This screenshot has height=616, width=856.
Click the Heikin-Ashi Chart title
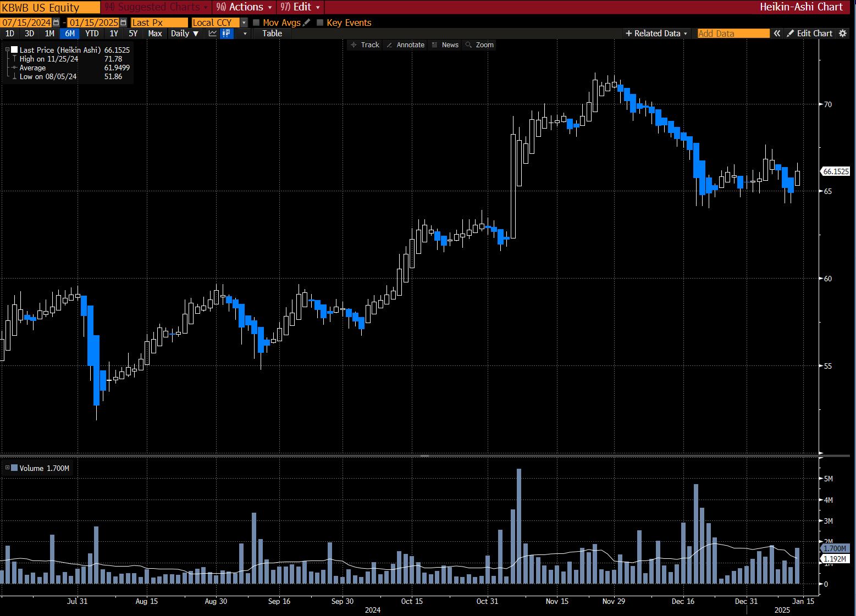[x=801, y=7]
